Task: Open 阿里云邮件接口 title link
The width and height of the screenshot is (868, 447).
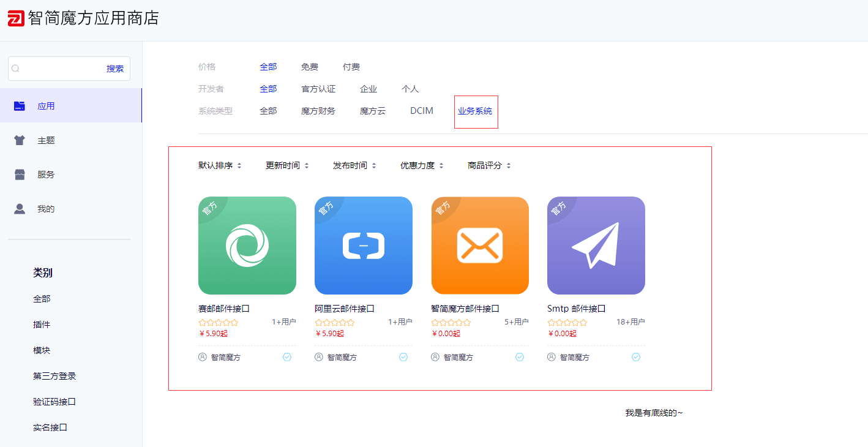Action: tap(345, 309)
